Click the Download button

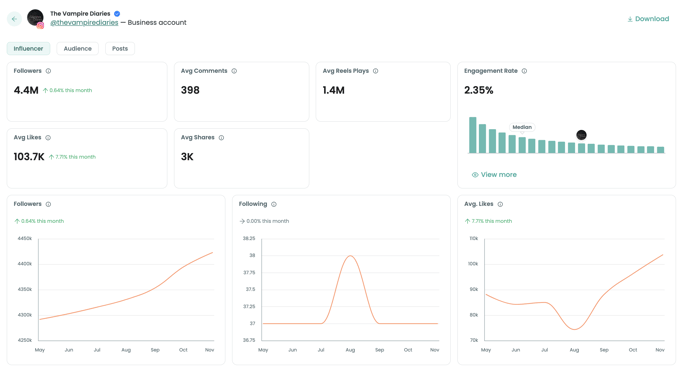pos(648,19)
